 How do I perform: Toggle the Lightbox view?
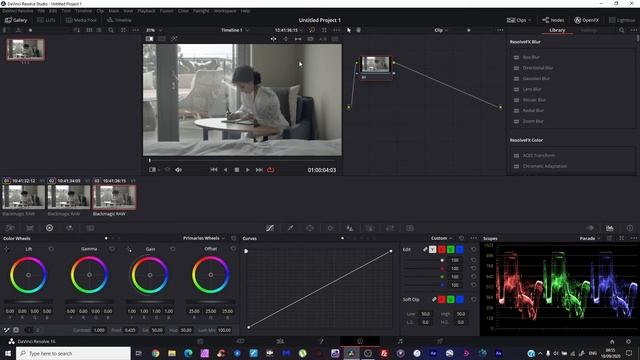pos(622,20)
